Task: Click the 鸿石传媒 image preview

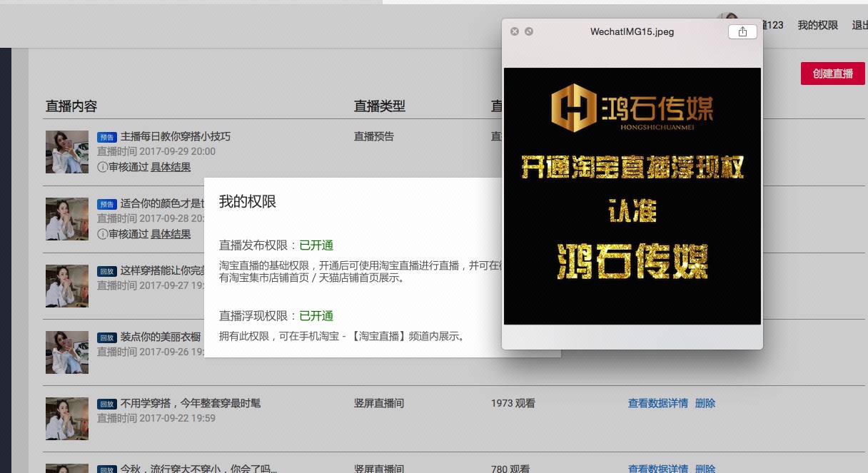Action: (x=632, y=196)
